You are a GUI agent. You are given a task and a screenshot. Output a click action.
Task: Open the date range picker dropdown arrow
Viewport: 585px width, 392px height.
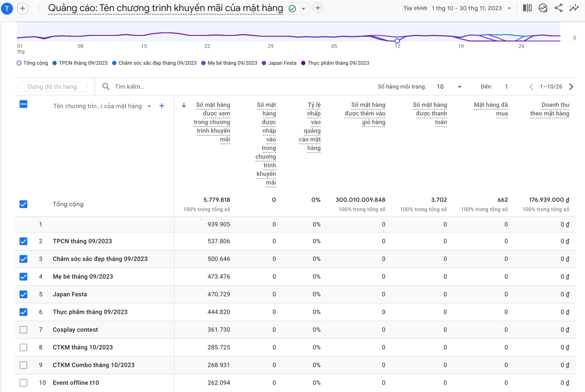pos(509,9)
